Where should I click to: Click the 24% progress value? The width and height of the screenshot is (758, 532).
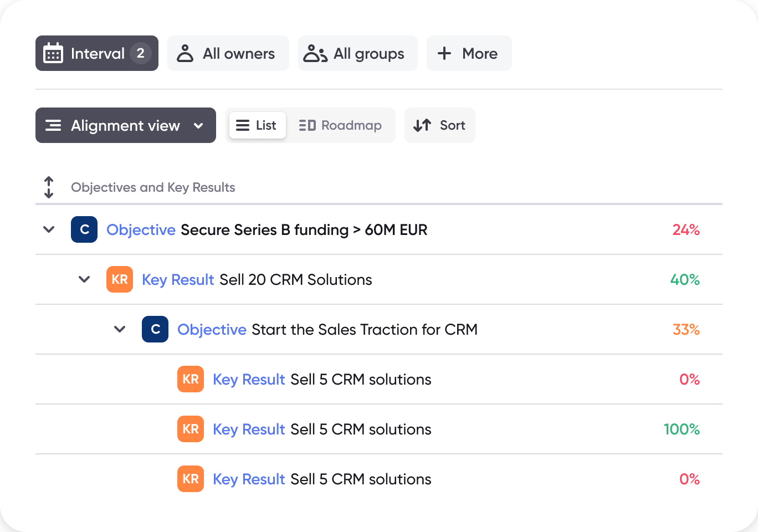pos(686,229)
